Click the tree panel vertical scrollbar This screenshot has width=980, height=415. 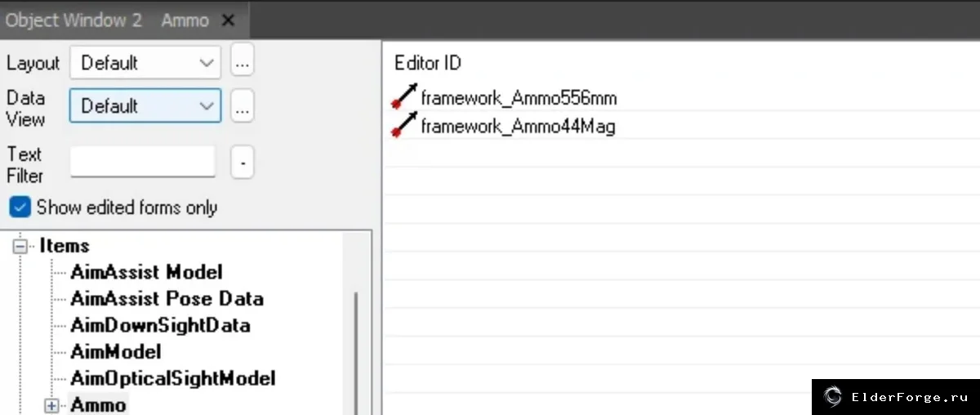355,351
